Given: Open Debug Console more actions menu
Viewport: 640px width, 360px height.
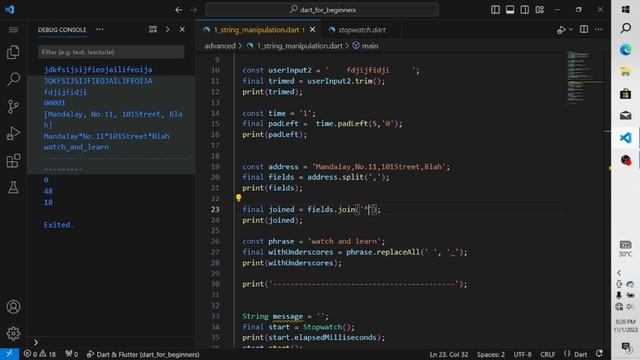Looking at the screenshot, I should point(99,29).
